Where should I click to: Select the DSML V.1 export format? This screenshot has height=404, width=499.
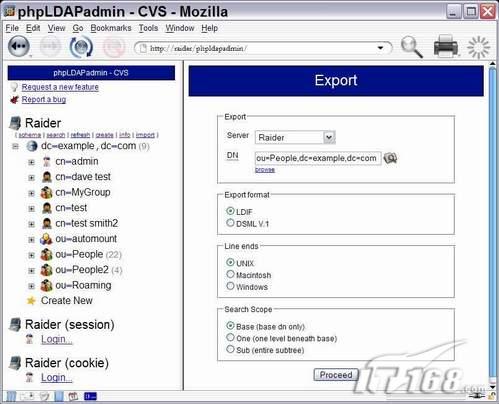click(230, 223)
